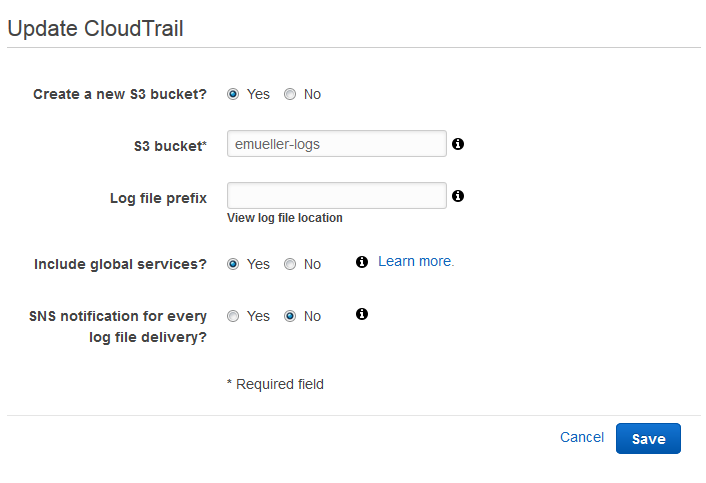Screen dimensions: 706x483
Task: Choose No for Include global services
Action: coord(290,264)
